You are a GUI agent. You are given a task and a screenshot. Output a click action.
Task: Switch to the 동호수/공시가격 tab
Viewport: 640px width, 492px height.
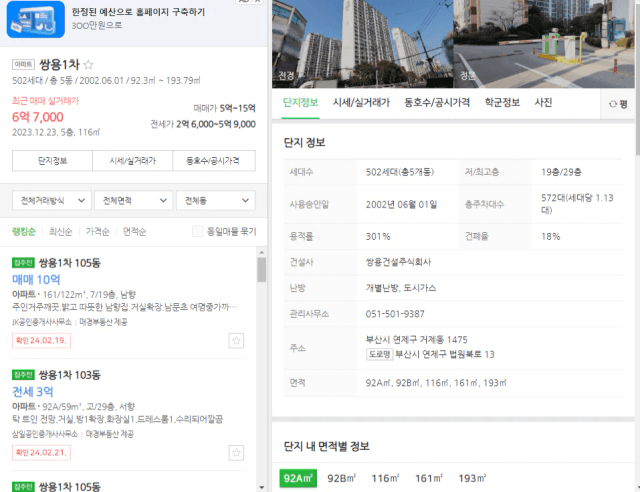[x=437, y=102]
